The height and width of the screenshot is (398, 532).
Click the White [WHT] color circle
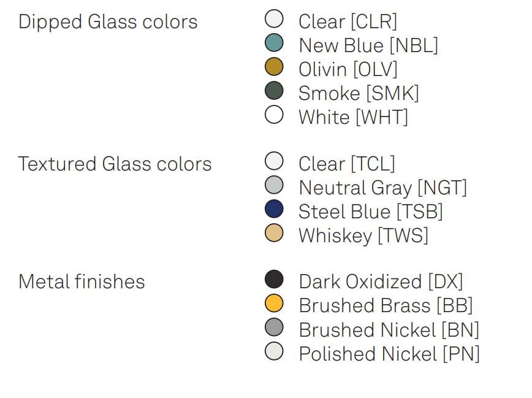(x=274, y=115)
